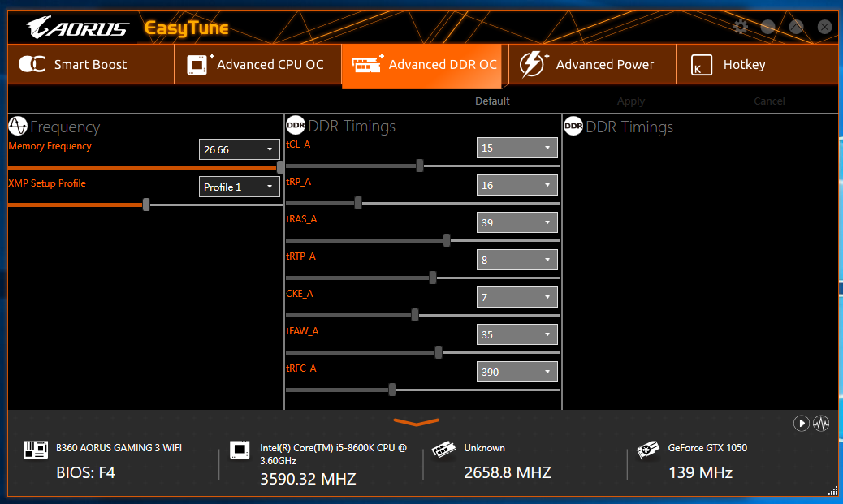
Task: Click the Memory Frequency slider handle
Action: click(x=279, y=167)
